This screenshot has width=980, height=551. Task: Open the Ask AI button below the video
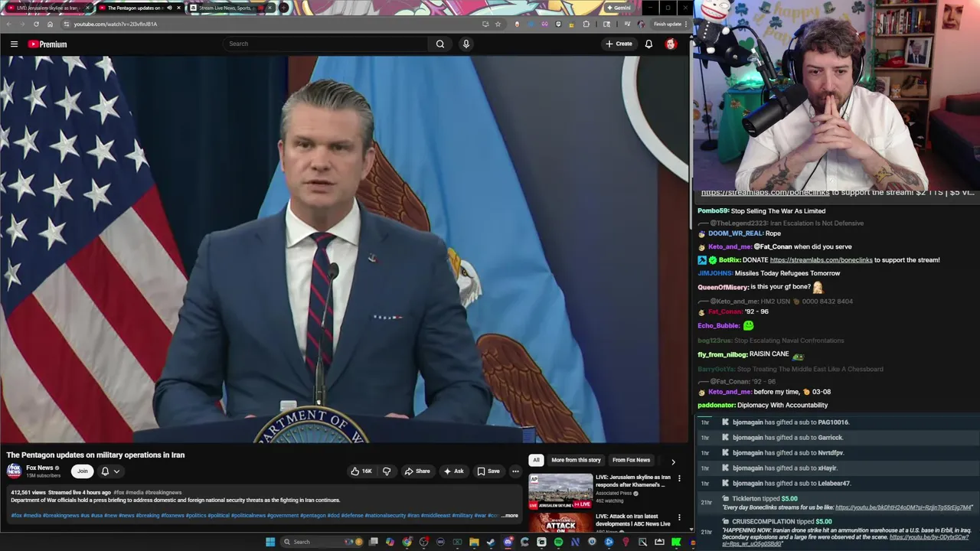(x=453, y=471)
